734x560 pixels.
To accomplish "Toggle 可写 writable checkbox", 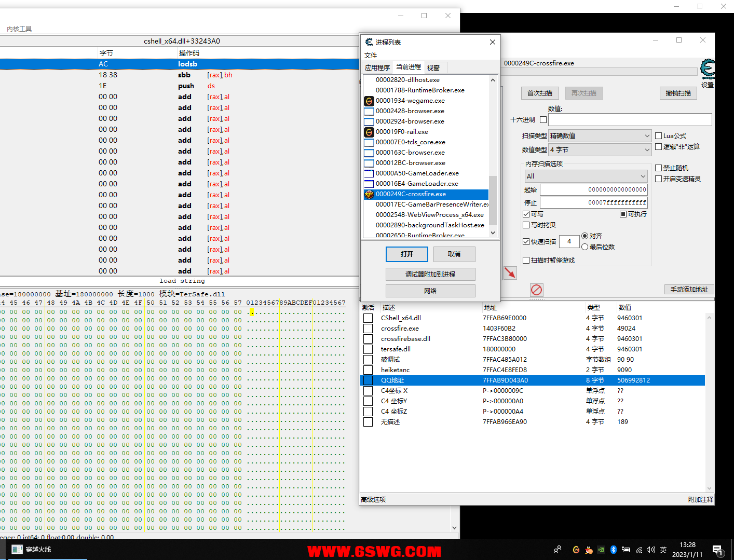I will tap(526, 214).
